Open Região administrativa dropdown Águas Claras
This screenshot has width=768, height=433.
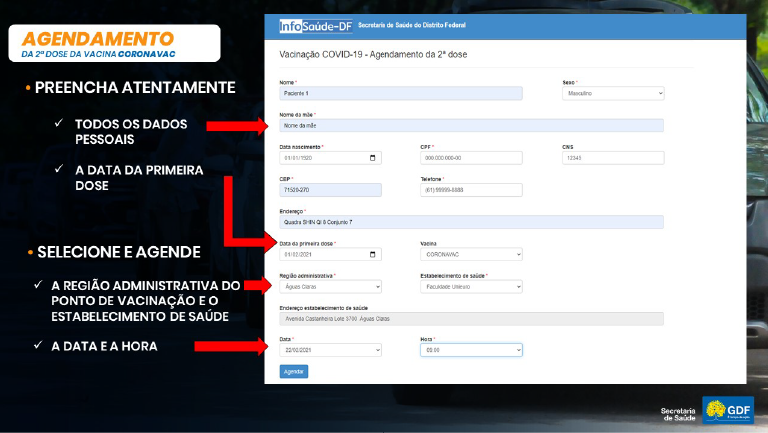pyautogui.click(x=331, y=287)
